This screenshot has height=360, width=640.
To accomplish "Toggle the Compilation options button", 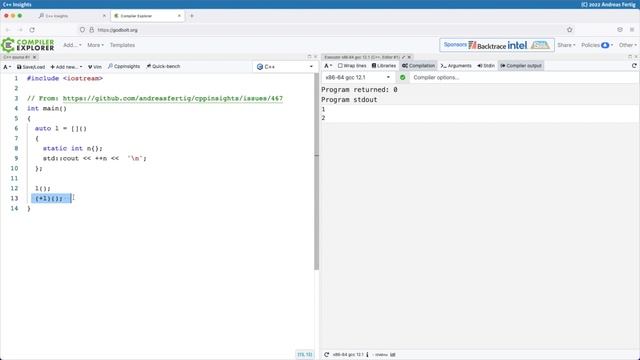I will [418, 66].
